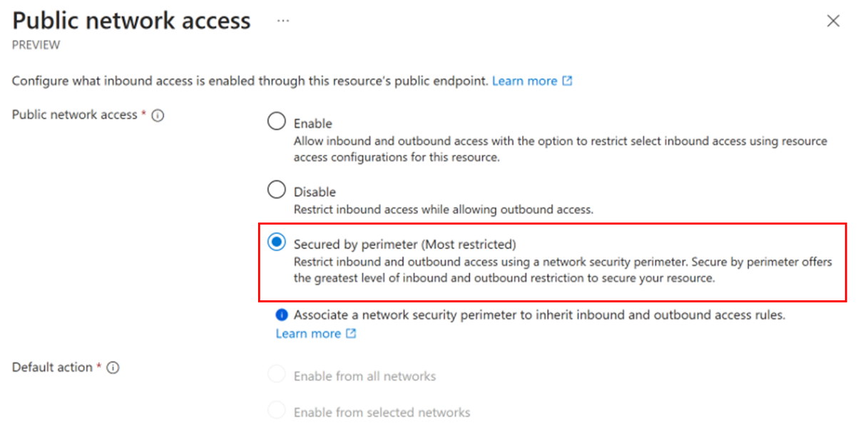Choose Enable from selected networks option

point(277,411)
